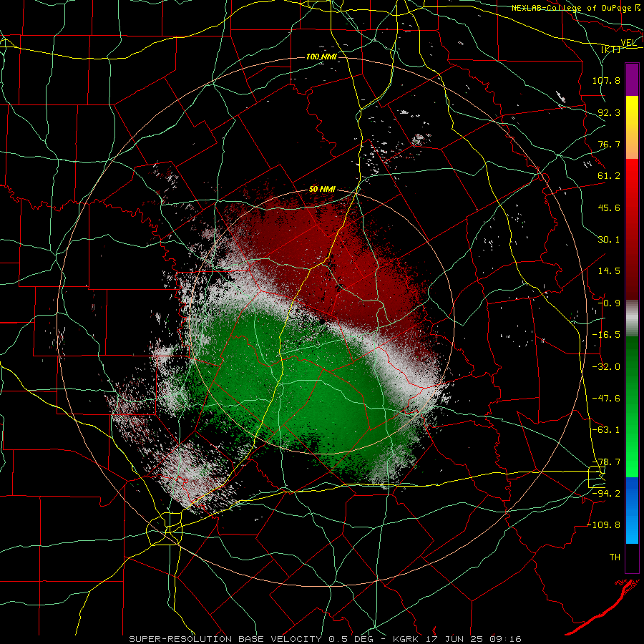Select the -32.0 velocity scale value
The width and height of the screenshot is (644, 644).
[x=606, y=367]
